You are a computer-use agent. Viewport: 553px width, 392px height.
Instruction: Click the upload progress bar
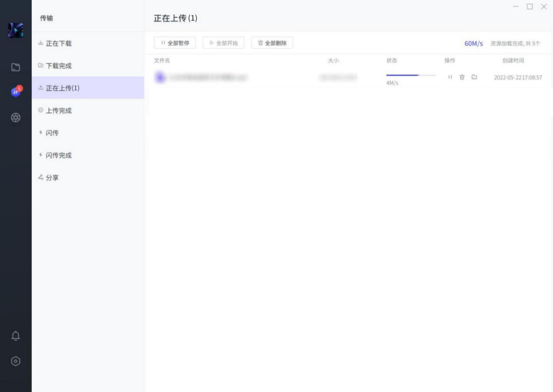pyautogui.click(x=410, y=75)
